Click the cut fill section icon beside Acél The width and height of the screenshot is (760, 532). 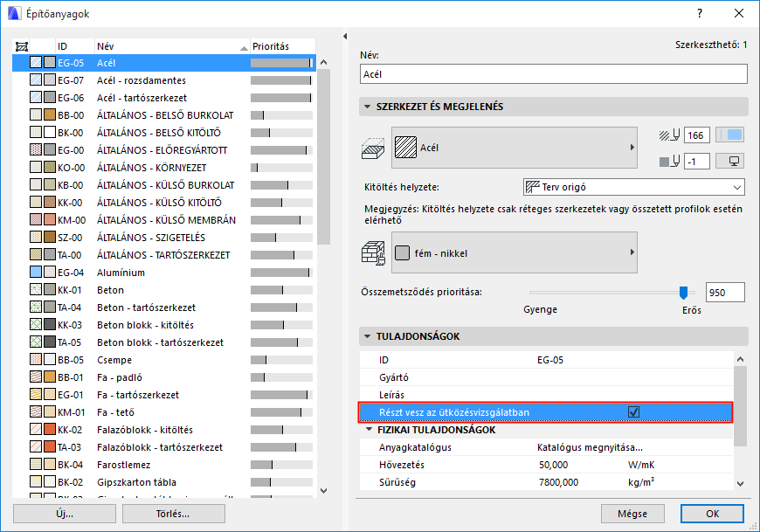373,148
